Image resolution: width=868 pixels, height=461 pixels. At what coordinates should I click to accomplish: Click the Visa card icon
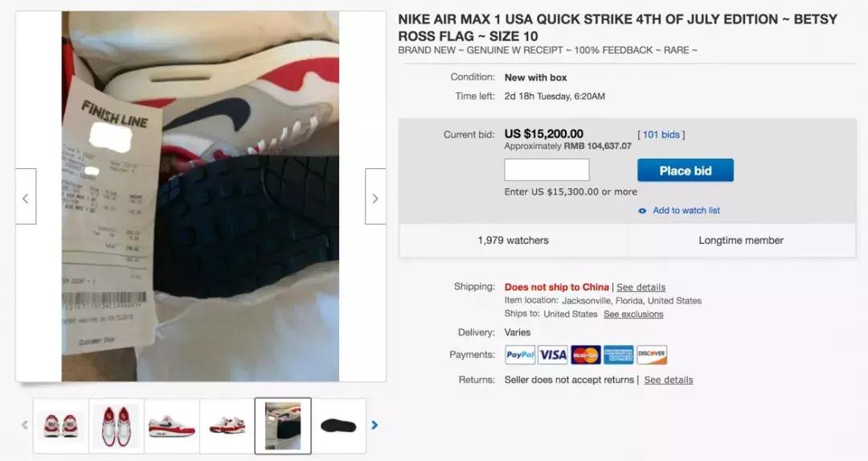coord(553,355)
